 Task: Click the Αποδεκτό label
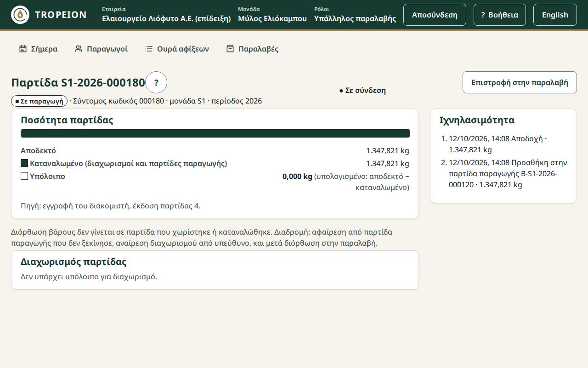pyautogui.click(x=38, y=150)
